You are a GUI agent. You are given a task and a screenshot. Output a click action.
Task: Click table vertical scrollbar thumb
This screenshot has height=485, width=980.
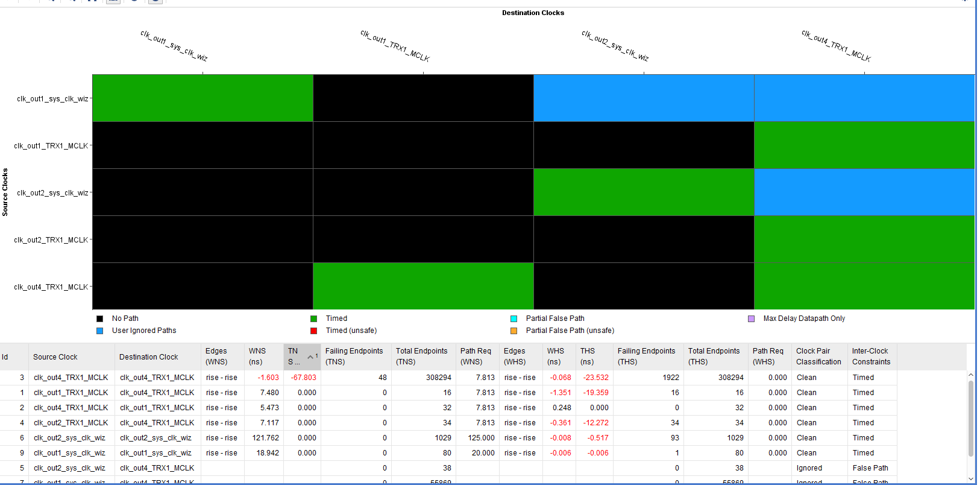pyautogui.click(x=971, y=418)
